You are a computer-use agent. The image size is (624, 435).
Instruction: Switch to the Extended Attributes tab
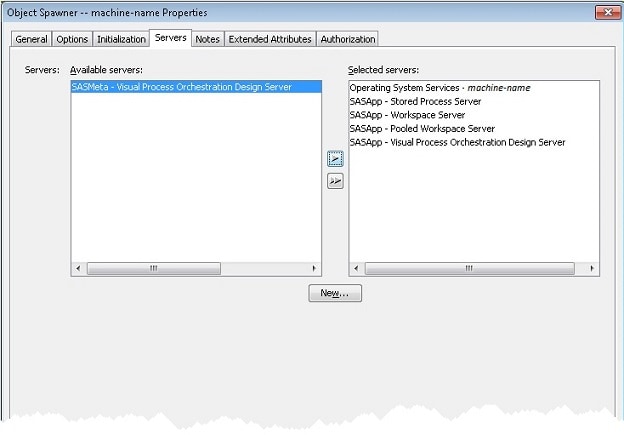(x=270, y=39)
